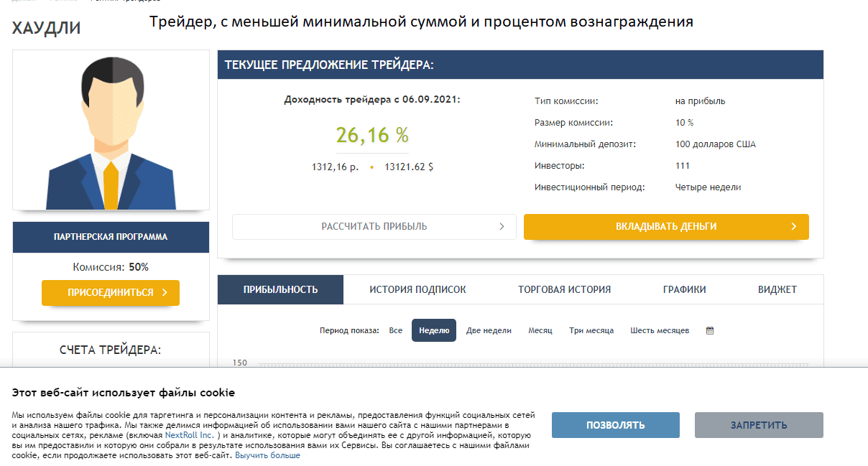Screen dimensions: 868x466
Task: Click the Запретить cookie button
Action: (x=759, y=425)
